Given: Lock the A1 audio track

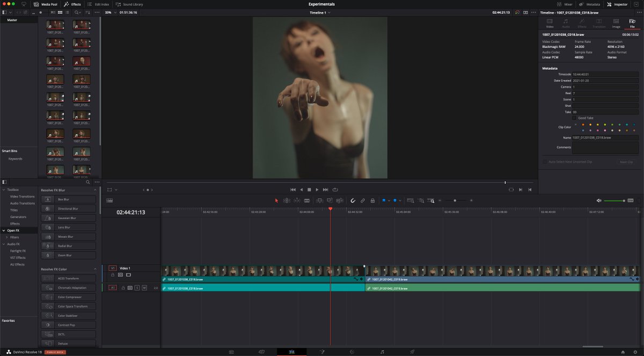Looking at the screenshot, I should [x=123, y=288].
